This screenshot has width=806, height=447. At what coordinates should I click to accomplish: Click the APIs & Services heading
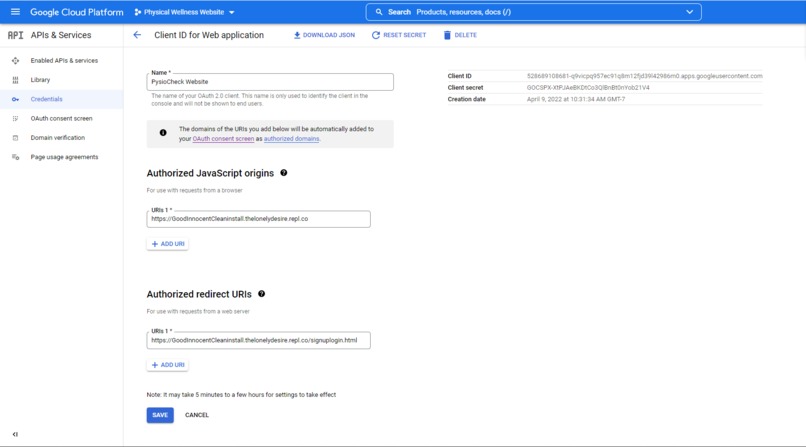click(x=61, y=35)
